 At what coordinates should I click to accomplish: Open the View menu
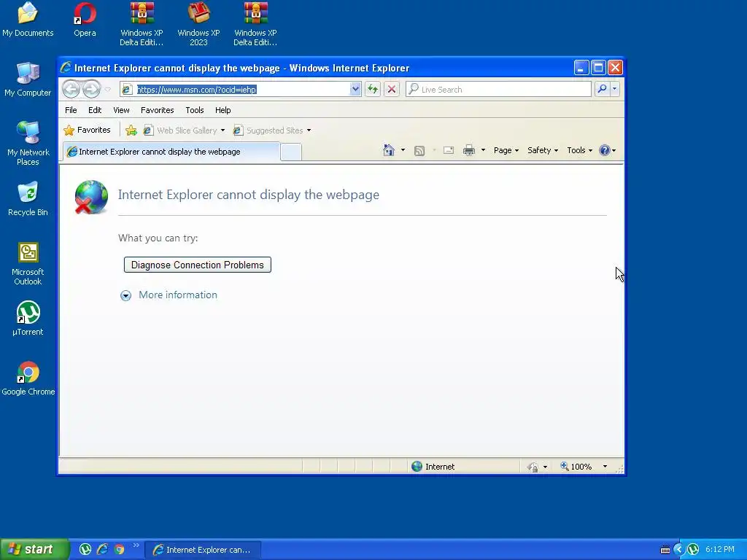[122, 110]
